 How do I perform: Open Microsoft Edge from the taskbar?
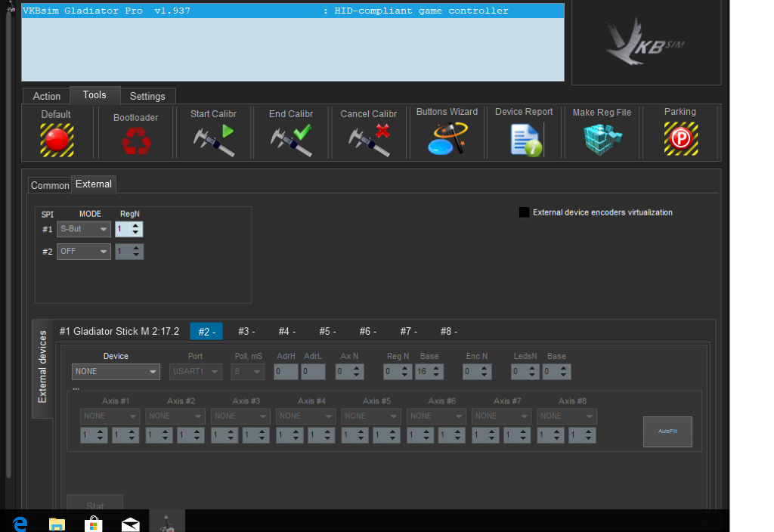click(20, 523)
